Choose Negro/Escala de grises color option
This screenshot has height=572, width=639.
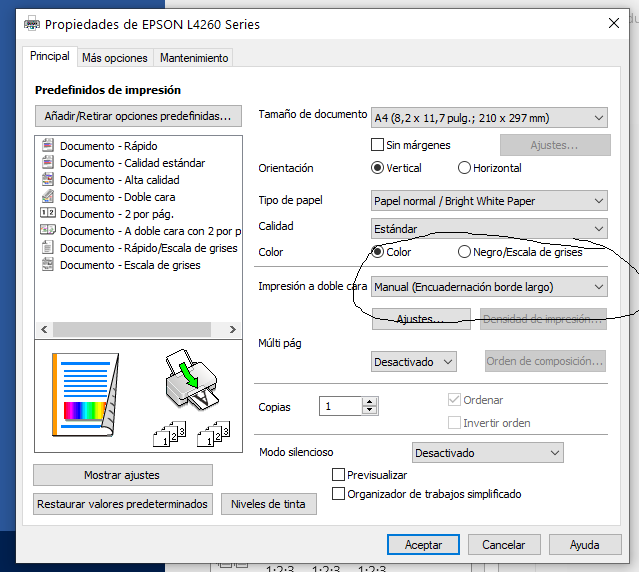pos(465,252)
